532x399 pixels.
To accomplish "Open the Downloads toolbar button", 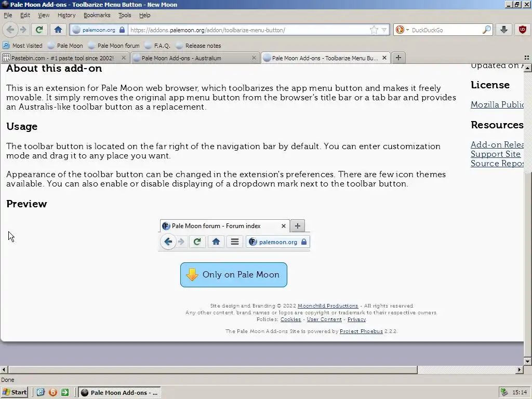I will (x=504, y=30).
